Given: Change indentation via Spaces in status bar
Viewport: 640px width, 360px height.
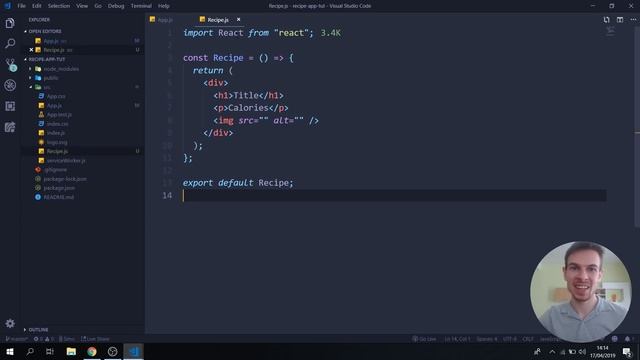Looking at the screenshot, I should 487,339.
